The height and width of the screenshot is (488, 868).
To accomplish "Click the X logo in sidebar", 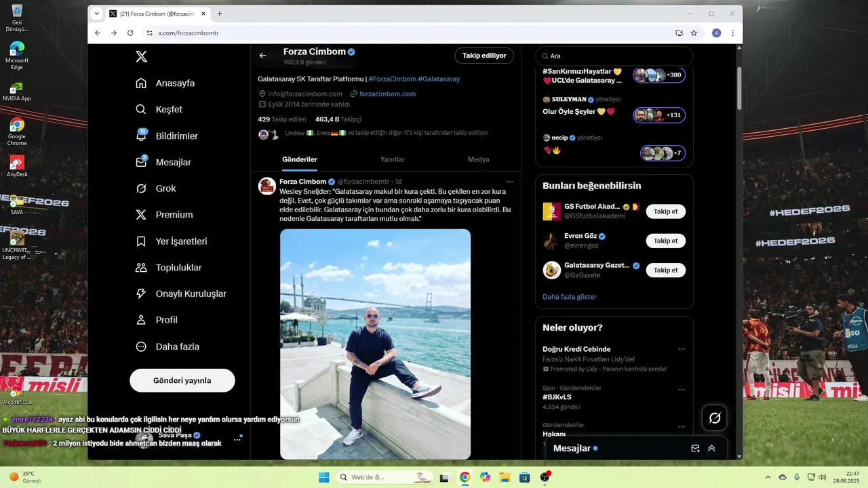I will pyautogui.click(x=141, y=57).
